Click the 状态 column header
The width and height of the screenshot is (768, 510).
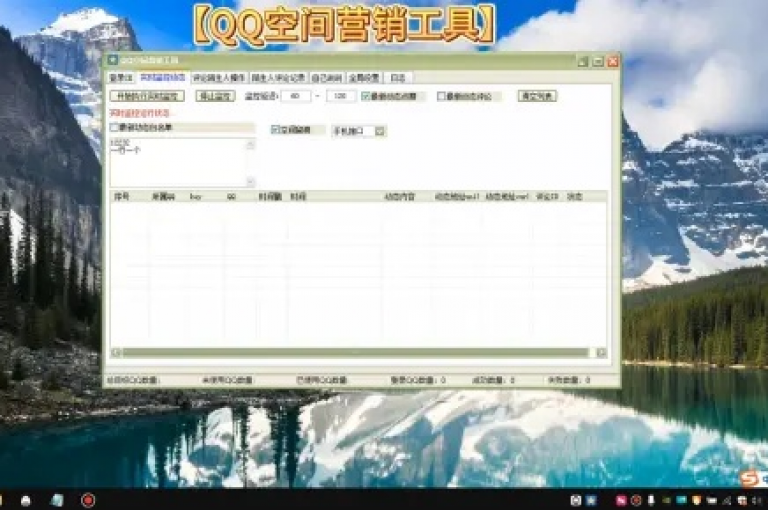click(575, 196)
